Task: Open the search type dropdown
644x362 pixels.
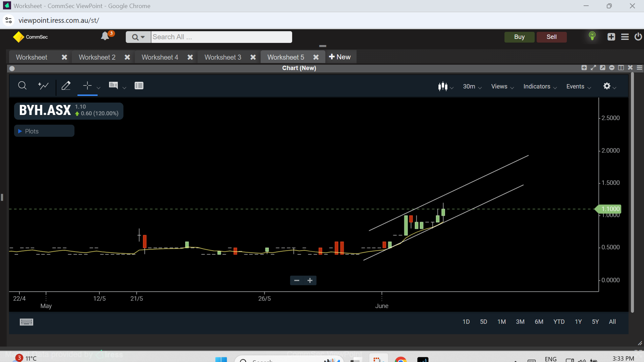Action: point(138,37)
